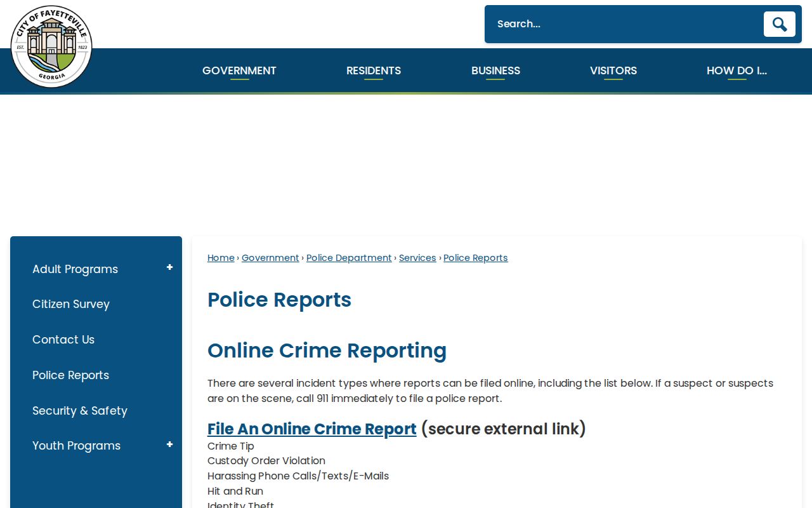Click Police Reports in the breadcrumb
Viewport: 812px width, 508px height.
click(x=476, y=258)
